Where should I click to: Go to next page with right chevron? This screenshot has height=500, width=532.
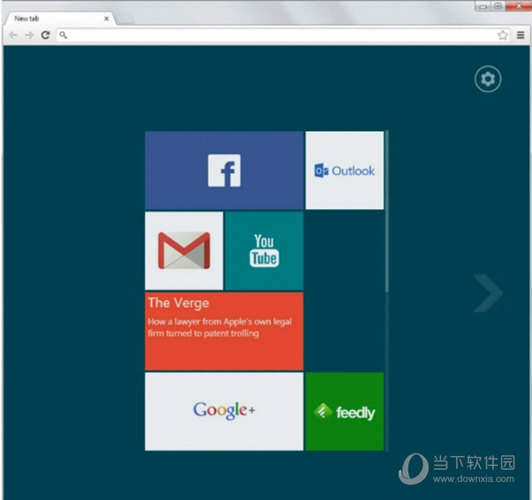pos(488,293)
